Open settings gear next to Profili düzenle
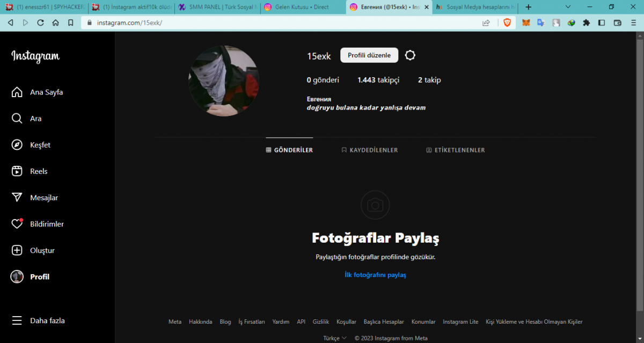Viewport: 644px width, 343px height. tap(410, 55)
